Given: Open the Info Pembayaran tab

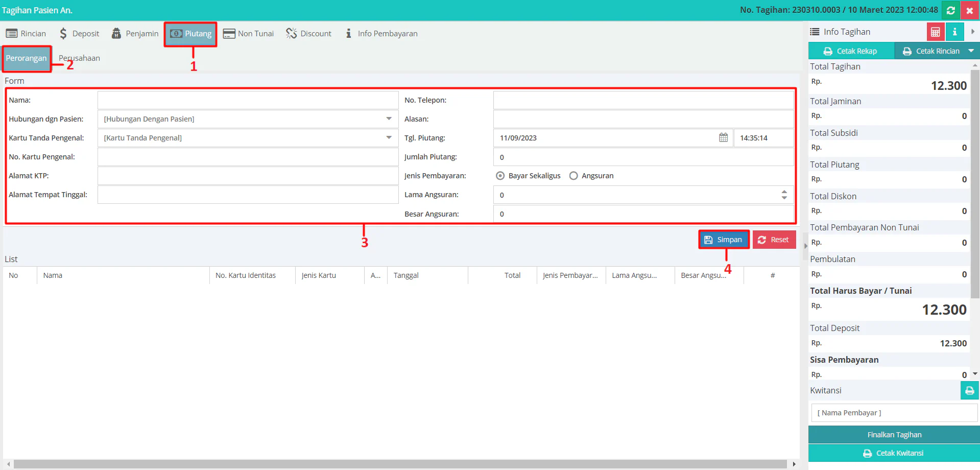Looking at the screenshot, I should 381,34.
